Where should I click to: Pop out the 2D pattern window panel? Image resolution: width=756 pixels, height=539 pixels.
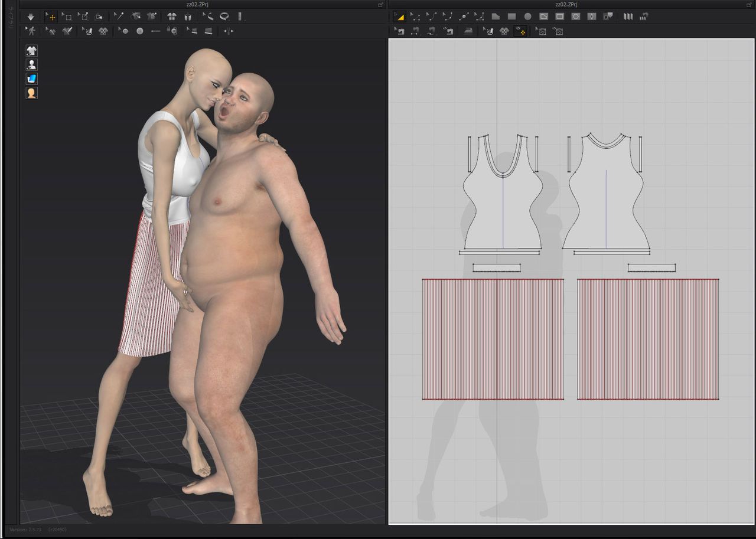pyautogui.click(x=750, y=4)
